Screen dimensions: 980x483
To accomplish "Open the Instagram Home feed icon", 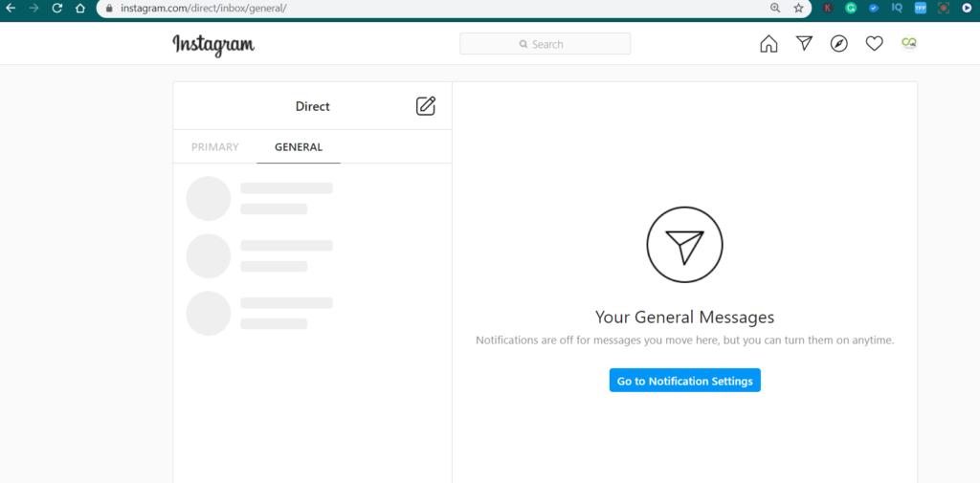I will click(x=768, y=44).
